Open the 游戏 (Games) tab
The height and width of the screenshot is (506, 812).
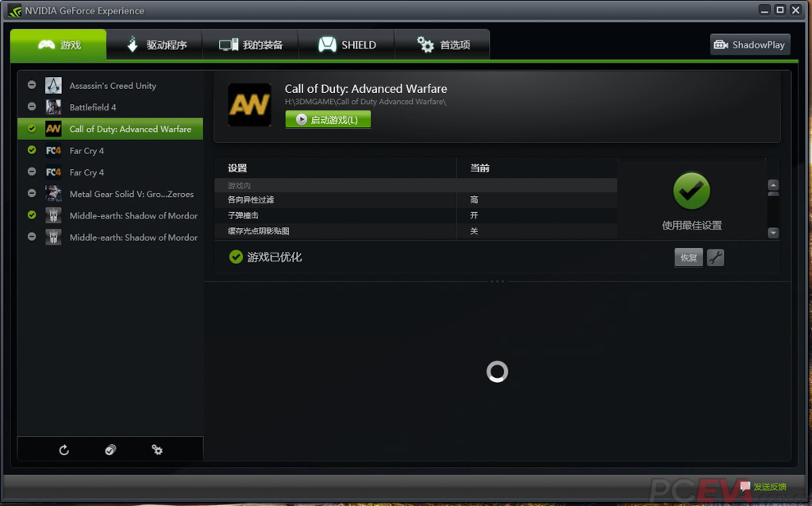point(59,45)
